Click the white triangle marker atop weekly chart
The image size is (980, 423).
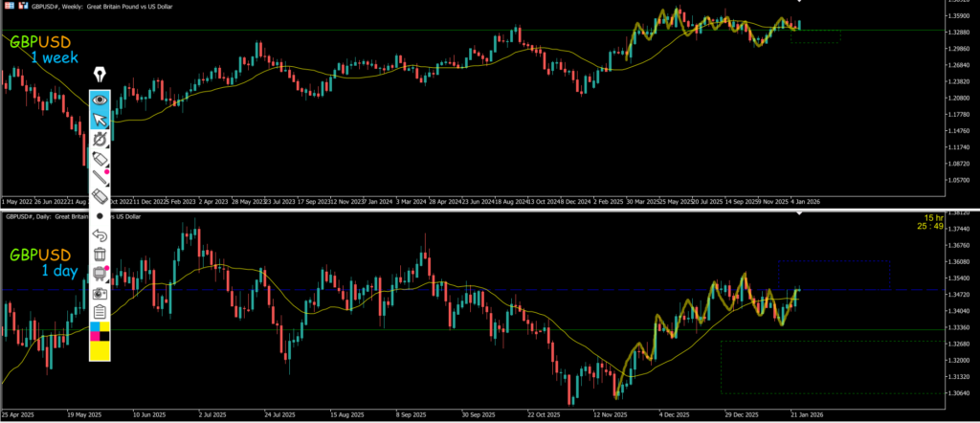pos(799,2)
